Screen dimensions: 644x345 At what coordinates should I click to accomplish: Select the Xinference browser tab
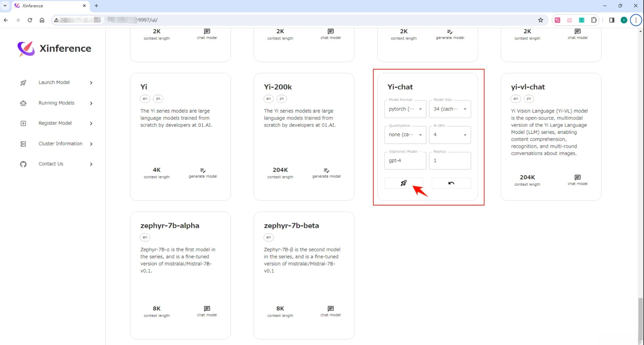(50, 6)
